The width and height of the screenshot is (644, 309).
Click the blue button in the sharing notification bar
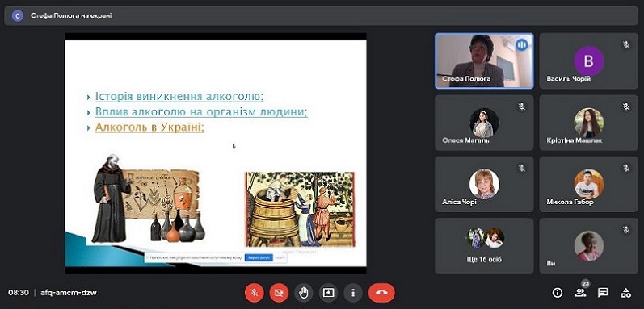point(259,258)
